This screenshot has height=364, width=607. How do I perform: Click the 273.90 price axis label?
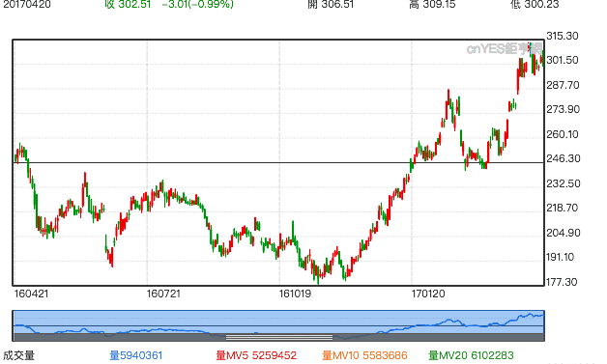pos(563,109)
